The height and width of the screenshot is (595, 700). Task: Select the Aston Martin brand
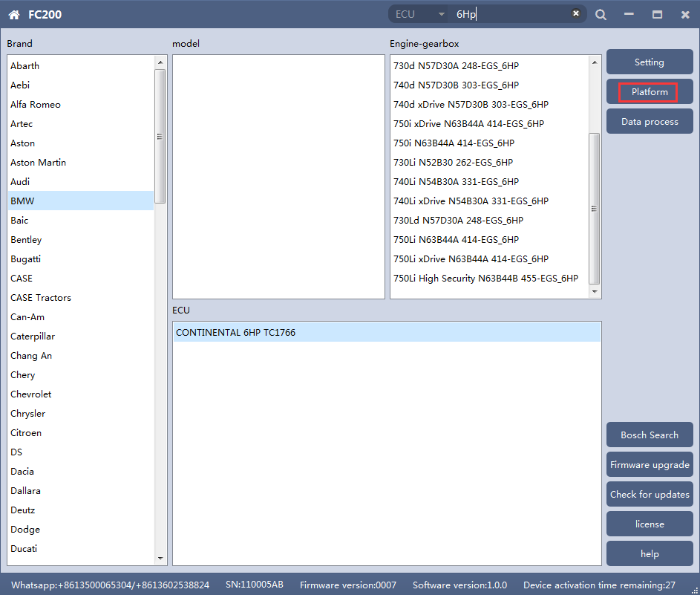(x=81, y=162)
